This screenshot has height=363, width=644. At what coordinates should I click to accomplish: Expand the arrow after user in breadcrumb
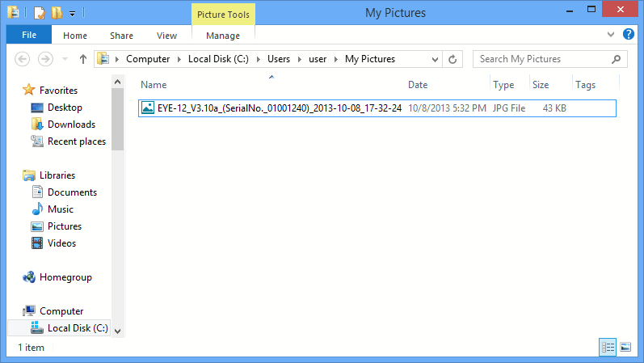coord(336,59)
